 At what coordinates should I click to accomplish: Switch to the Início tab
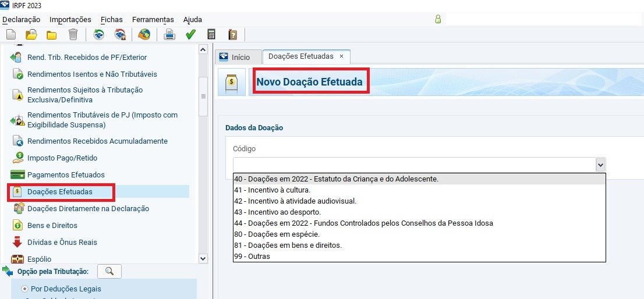[235, 57]
